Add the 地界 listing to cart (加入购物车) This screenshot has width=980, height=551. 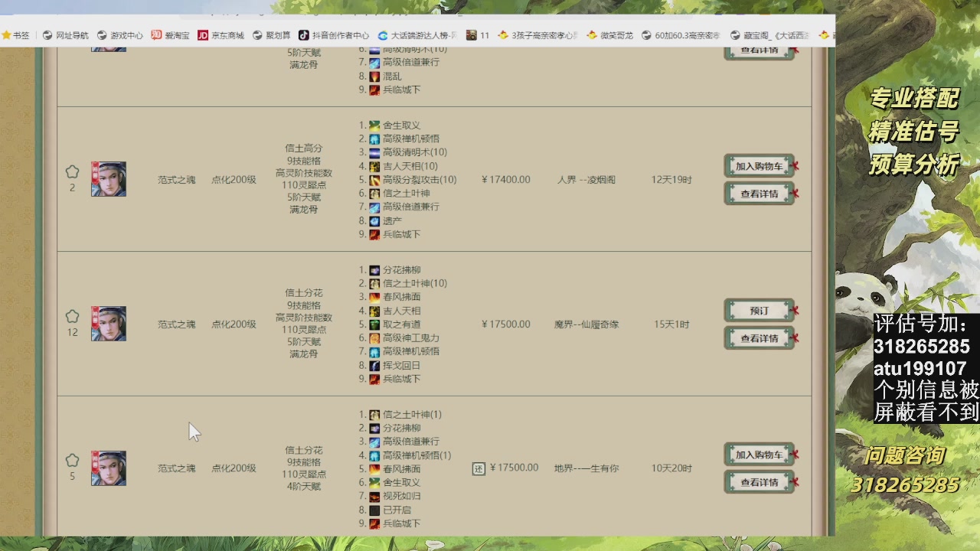pyautogui.click(x=759, y=455)
